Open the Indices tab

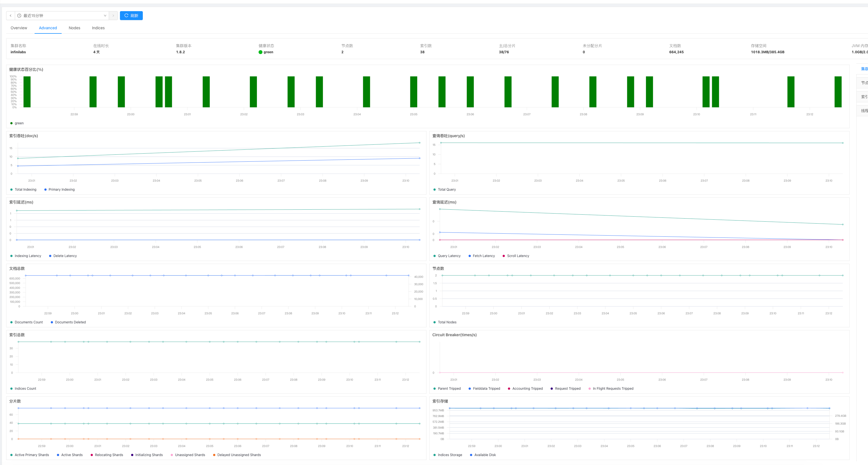pyautogui.click(x=98, y=28)
